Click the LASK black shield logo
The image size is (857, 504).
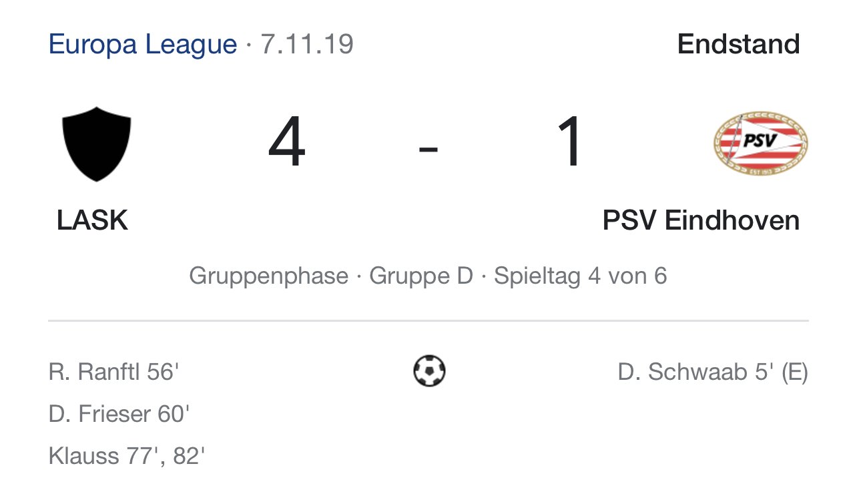click(97, 144)
